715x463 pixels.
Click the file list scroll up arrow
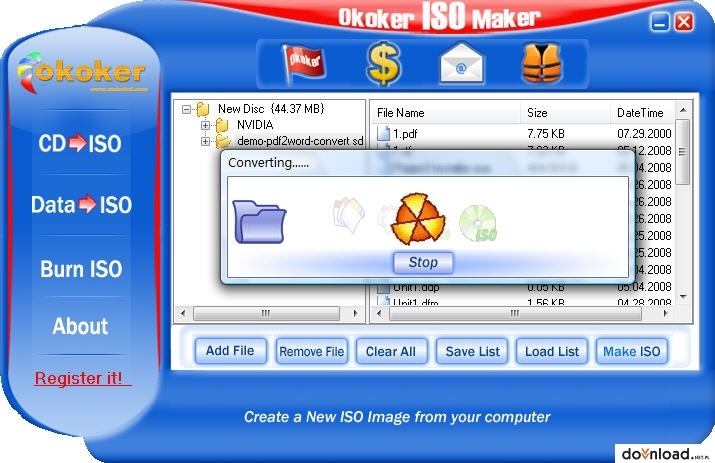(683, 110)
